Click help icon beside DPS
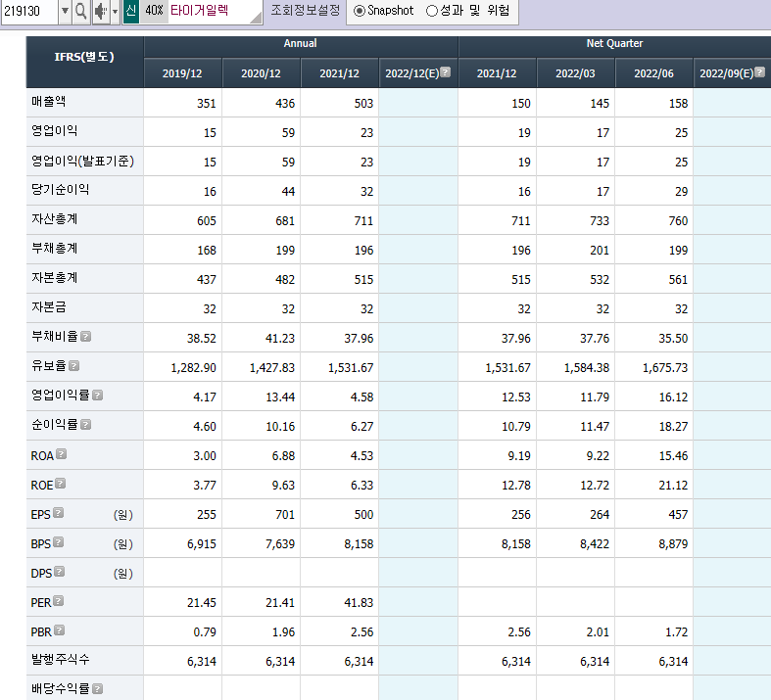 (x=59, y=572)
